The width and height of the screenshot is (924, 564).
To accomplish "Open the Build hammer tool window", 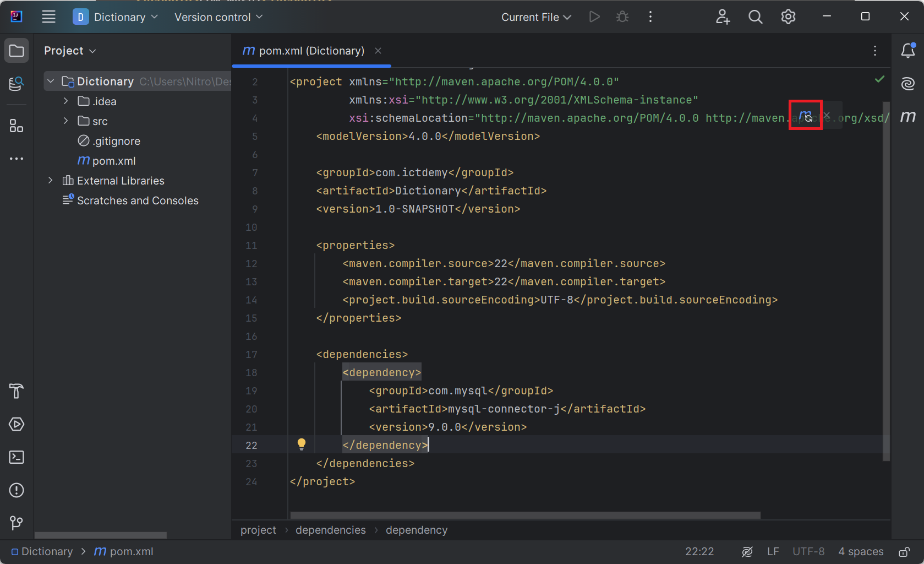I will click(x=17, y=391).
